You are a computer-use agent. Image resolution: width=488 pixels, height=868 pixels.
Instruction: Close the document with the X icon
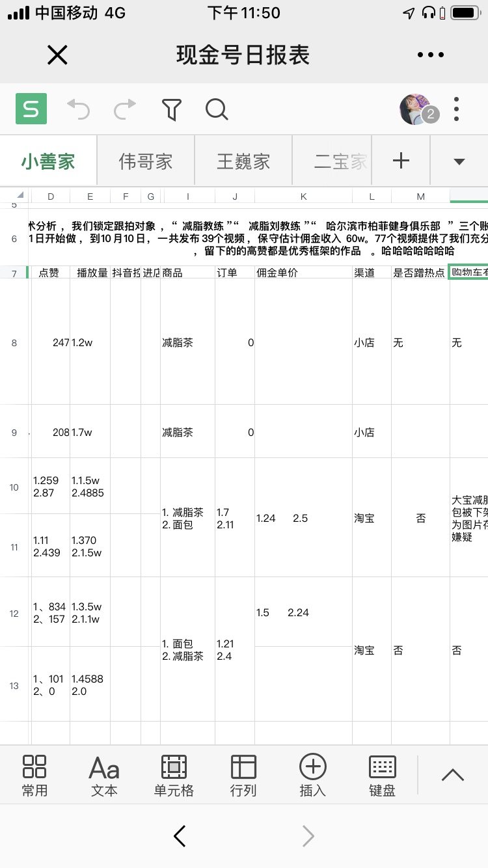(57, 55)
